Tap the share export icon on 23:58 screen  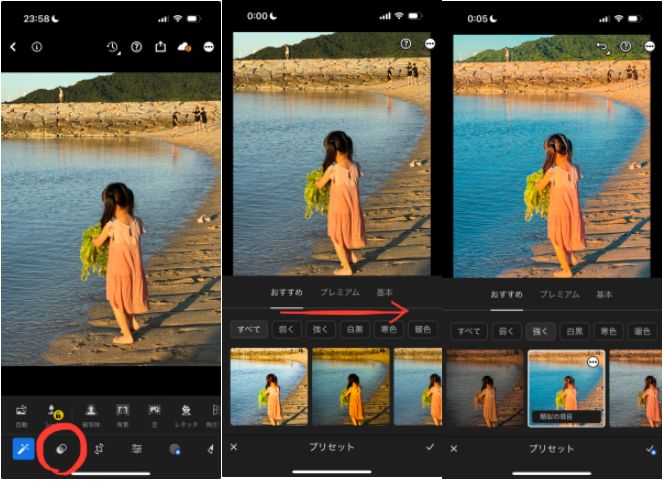pyautogui.click(x=160, y=46)
